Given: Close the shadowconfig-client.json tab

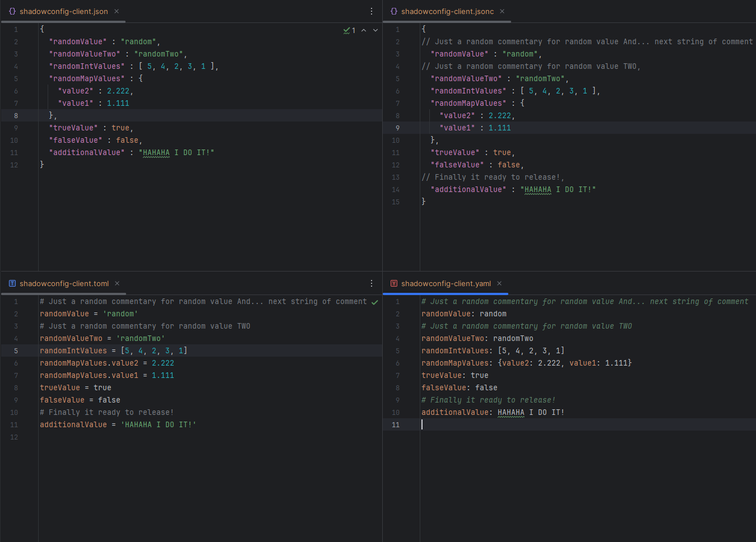Looking at the screenshot, I should click(x=117, y=11).
